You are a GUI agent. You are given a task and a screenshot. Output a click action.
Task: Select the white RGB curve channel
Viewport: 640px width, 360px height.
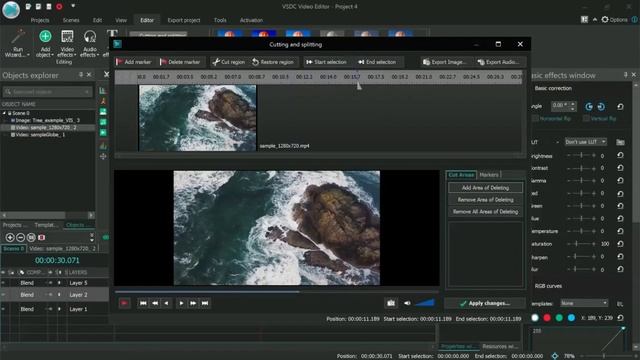[535, 318]
